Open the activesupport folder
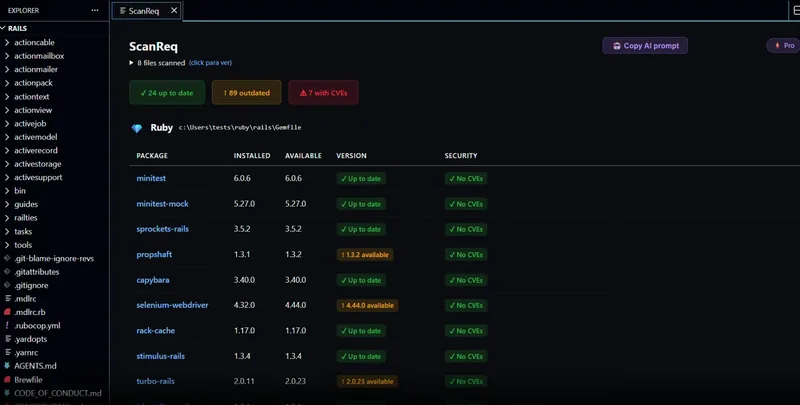The height and width of the screenshot is (405, 800). coord(38,178)
